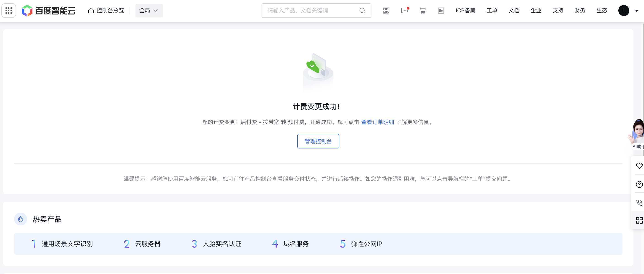Open the grid panel icon at sidebar bottom
This screenshot has height=274, width=644.
(639, 220)
